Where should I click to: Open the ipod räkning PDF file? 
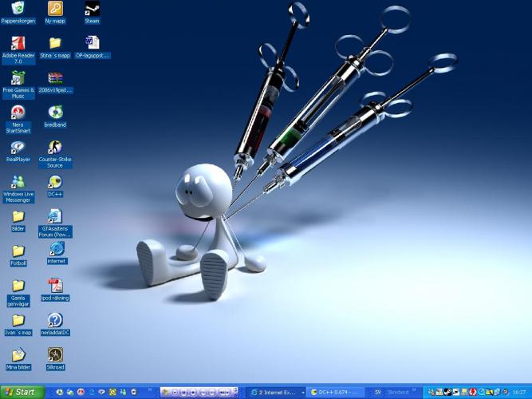pyautogui.click(x=55, y=285)
